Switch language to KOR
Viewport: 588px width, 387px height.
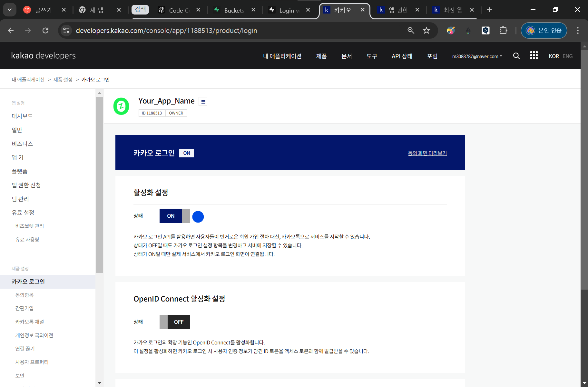(x=554, y=56)
